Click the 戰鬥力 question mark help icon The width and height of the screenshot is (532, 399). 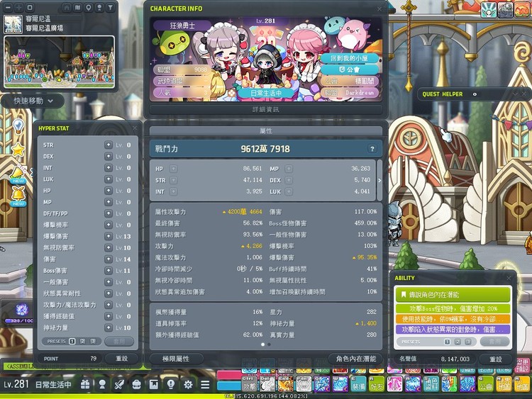click(x=372, y=149)
